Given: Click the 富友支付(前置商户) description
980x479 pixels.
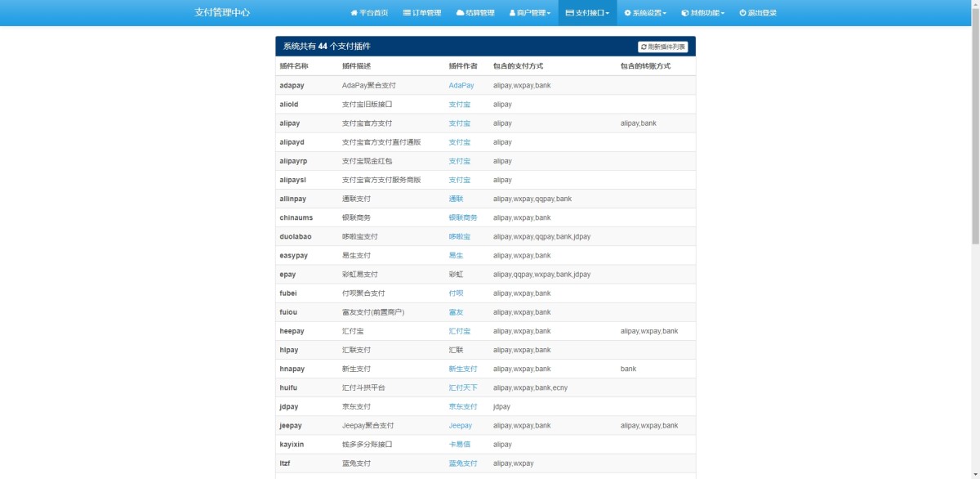Looking at the screenshot, I should (x=373, y=312).
